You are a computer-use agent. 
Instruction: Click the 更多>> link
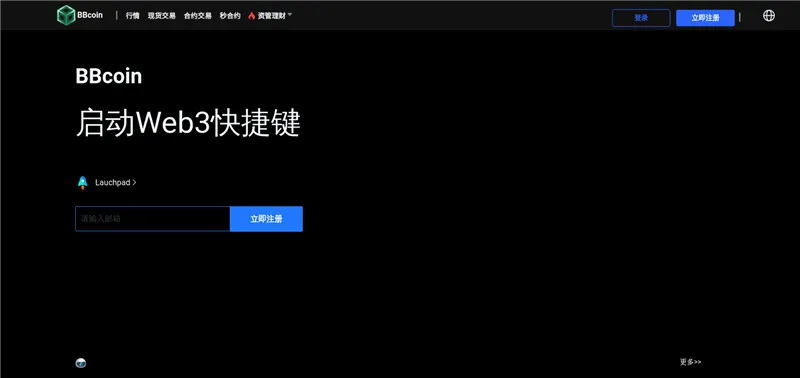690,362
